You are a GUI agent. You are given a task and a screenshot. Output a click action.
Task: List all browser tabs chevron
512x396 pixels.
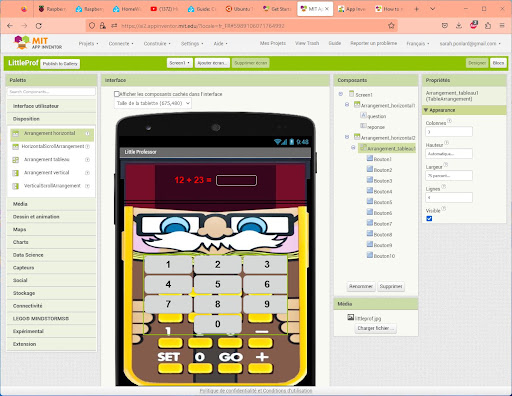(x=432, y=9)
